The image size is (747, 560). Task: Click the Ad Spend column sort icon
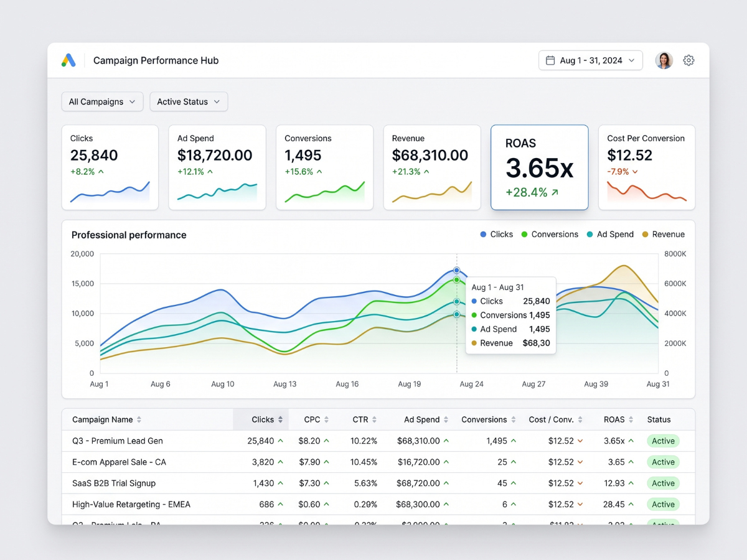[446, 420]
